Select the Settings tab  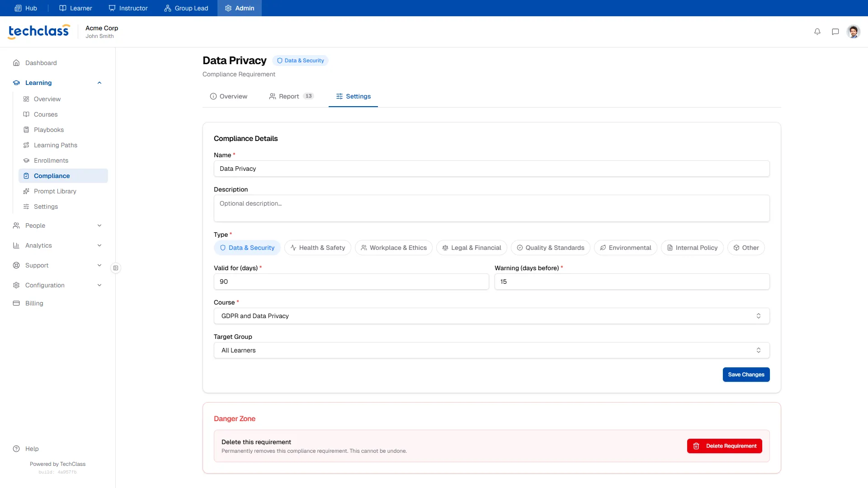[353, 96]
